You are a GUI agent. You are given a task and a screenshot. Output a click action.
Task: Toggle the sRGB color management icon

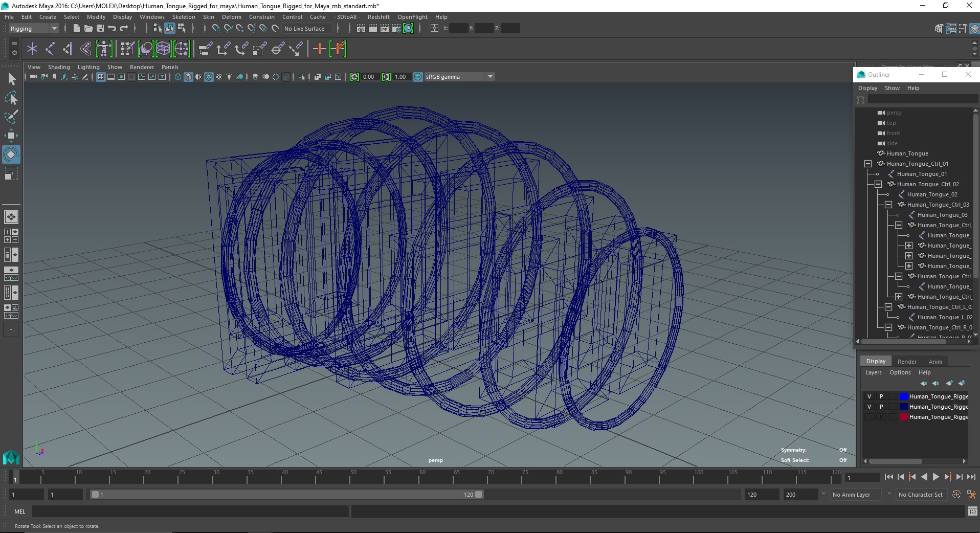pos(418,77)
